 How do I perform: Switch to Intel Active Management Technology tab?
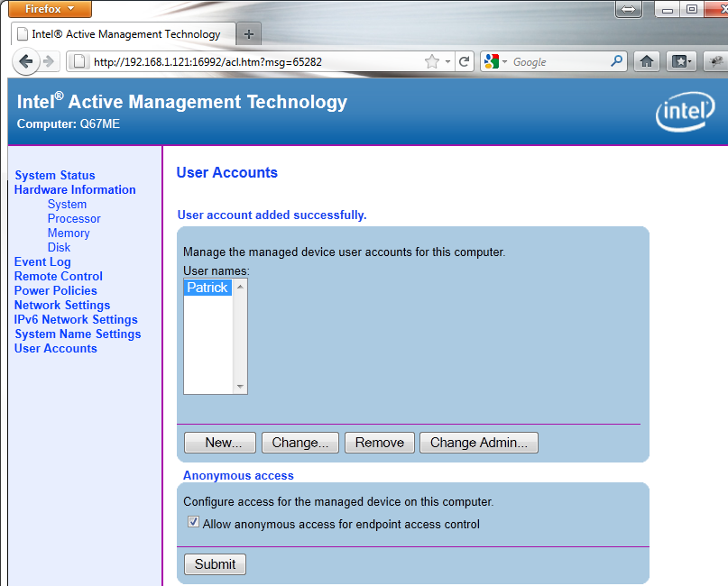[123, 34]
